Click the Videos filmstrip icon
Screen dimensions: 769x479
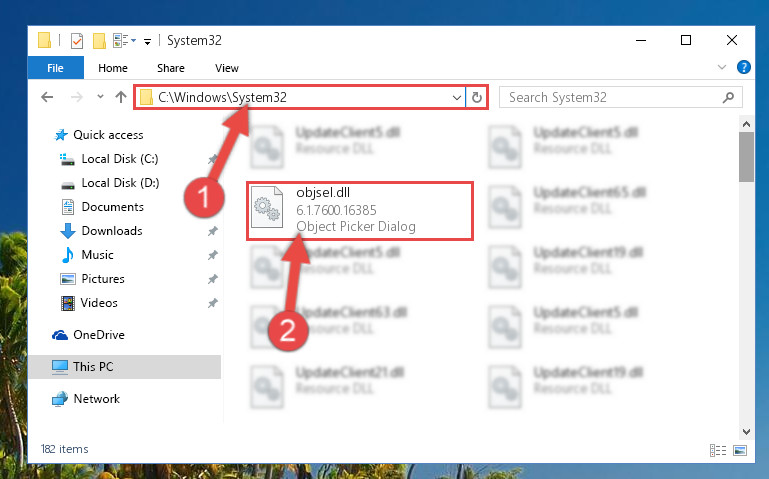click(x=68, y=303)
